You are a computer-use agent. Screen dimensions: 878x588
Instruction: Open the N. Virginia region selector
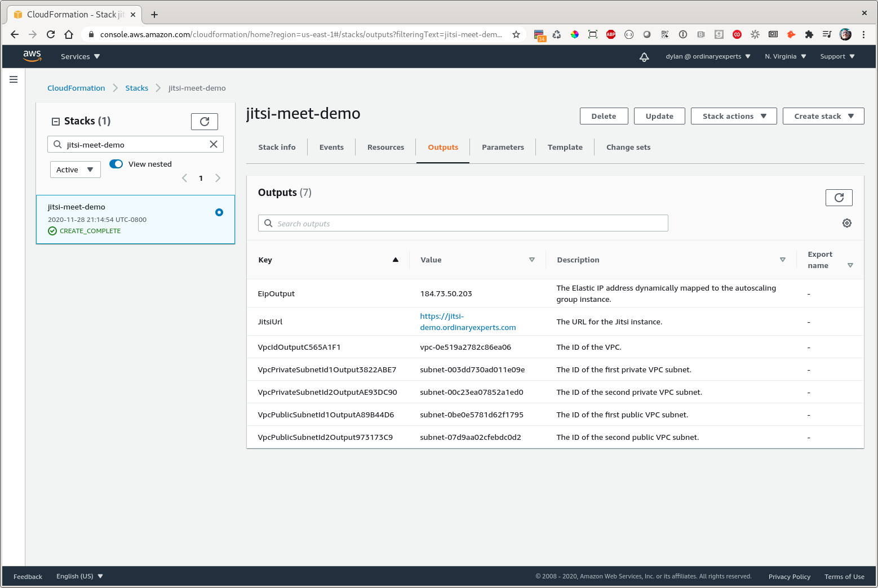click(785, 56)
